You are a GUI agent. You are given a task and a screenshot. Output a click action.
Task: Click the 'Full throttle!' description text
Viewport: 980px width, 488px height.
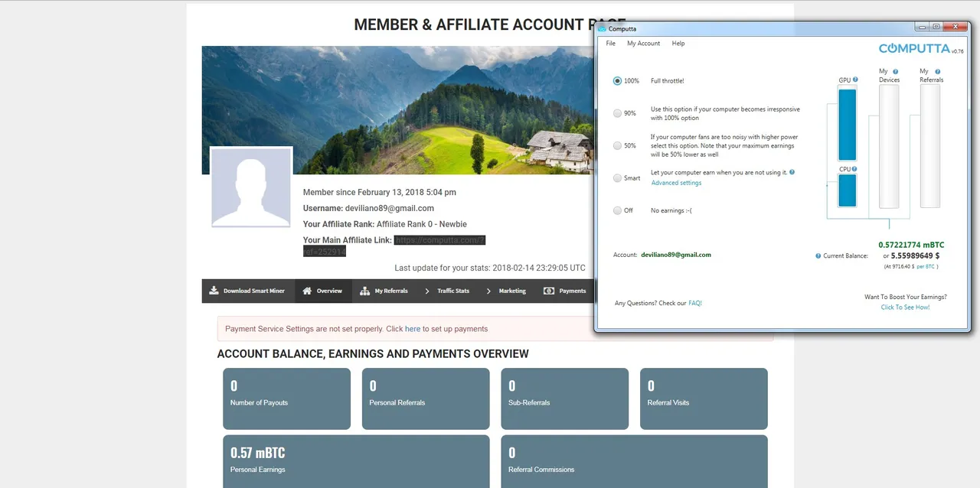tap(668, 80)
